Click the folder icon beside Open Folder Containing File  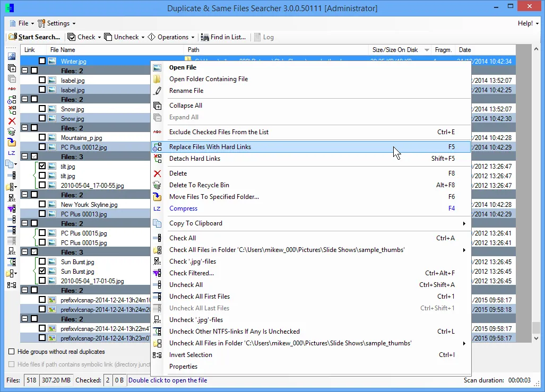157,79
